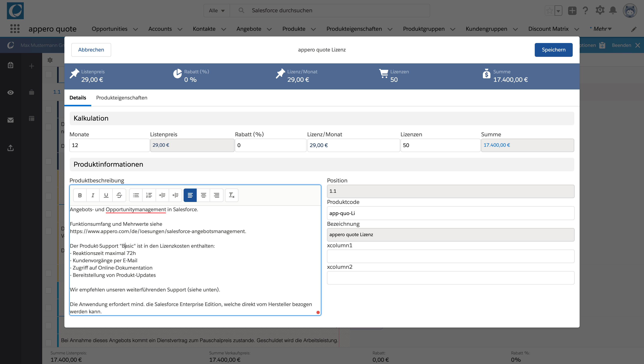Select the Details tab
The width and height of the screenshot is (644, 364).
[x=77, y=98]
